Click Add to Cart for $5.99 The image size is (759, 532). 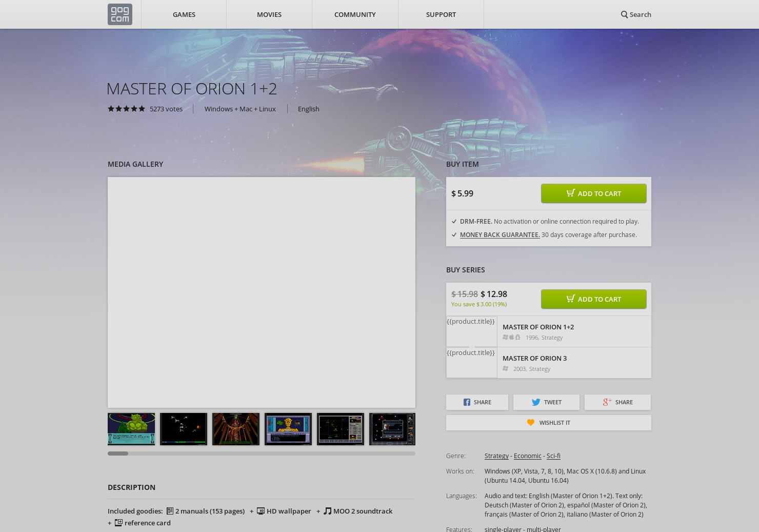(593, 193)
